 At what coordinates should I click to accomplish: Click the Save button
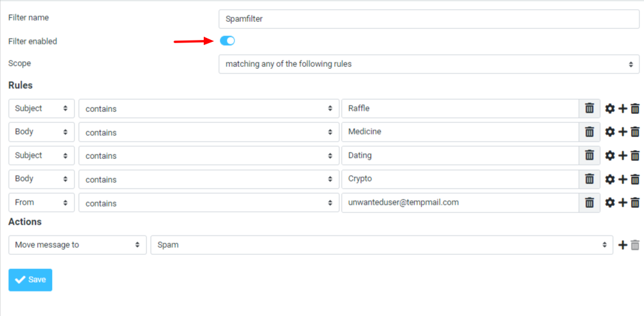coord(30,280)
